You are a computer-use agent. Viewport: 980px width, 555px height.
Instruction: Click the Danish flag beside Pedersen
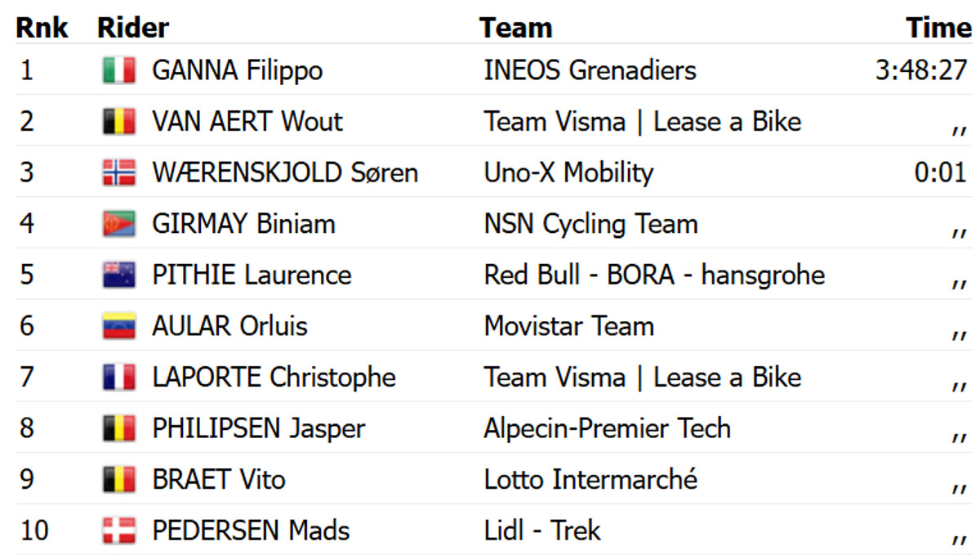[119, 530]
